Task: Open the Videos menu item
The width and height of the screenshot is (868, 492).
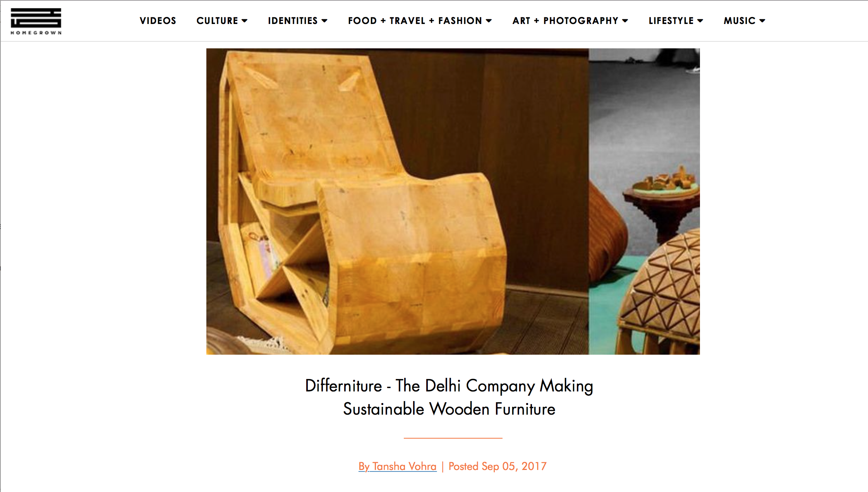Action: click(x=158, y=20)
